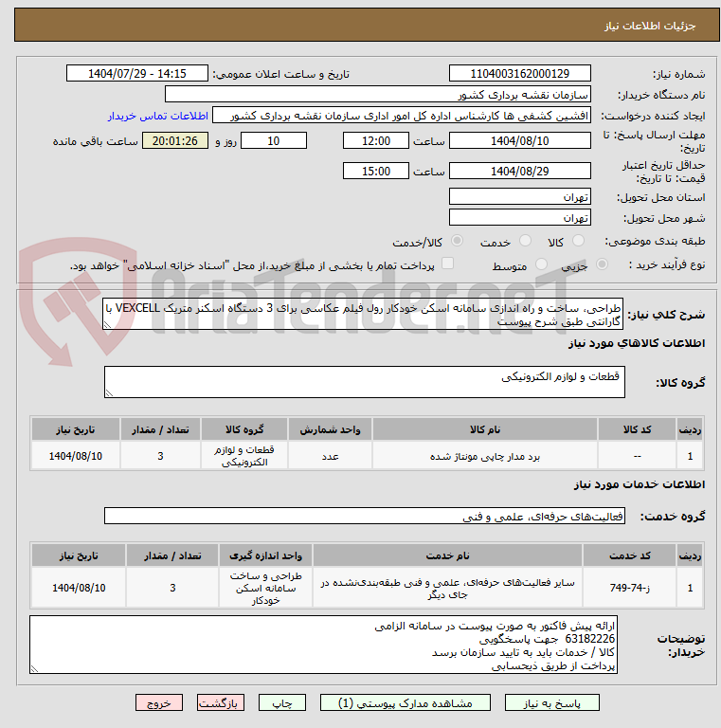This screenshot has width=721, height=728.
Task: Click the response deadline date 1404/08/10 field
Action: [x=519, y=140]
